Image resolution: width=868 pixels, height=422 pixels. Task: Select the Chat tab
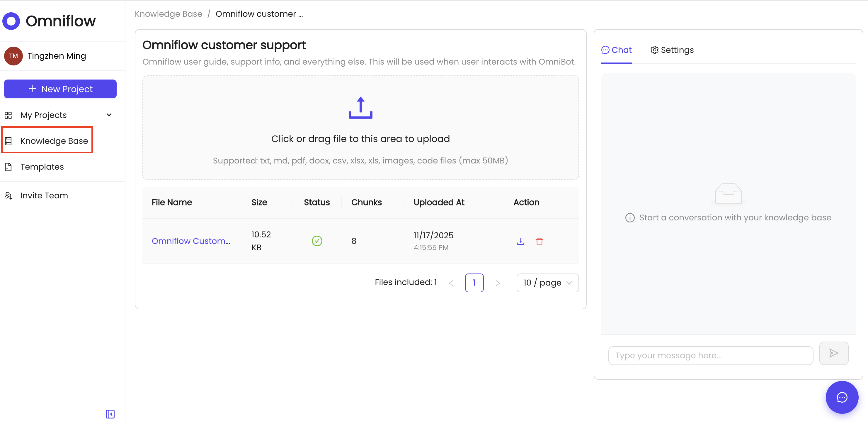tap(616, 50)
